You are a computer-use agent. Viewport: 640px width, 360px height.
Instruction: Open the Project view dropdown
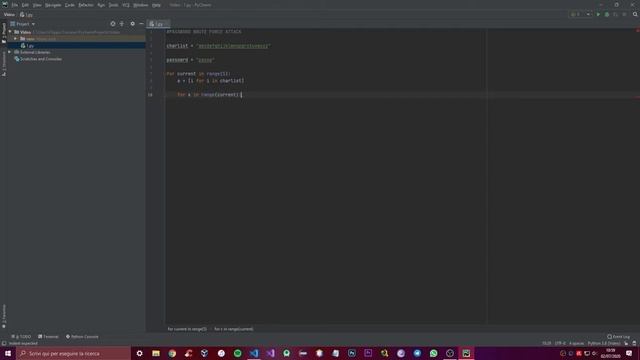click(23, 24)
